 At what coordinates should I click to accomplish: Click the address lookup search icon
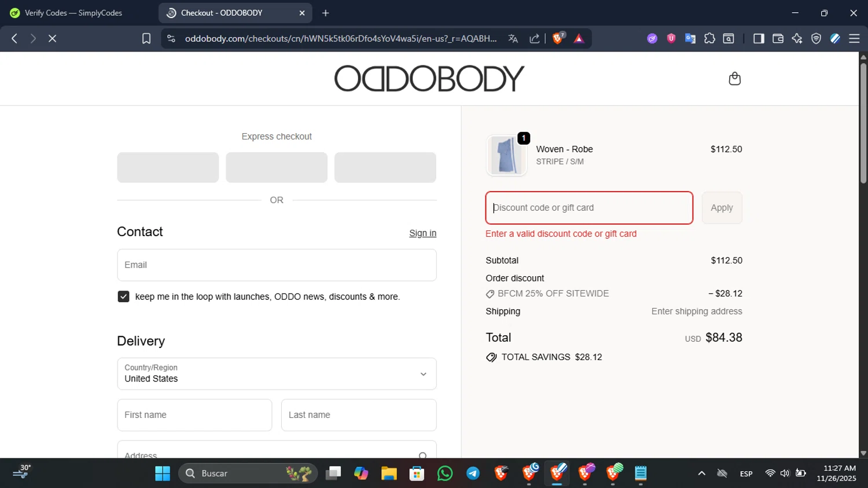pos(423,456)
